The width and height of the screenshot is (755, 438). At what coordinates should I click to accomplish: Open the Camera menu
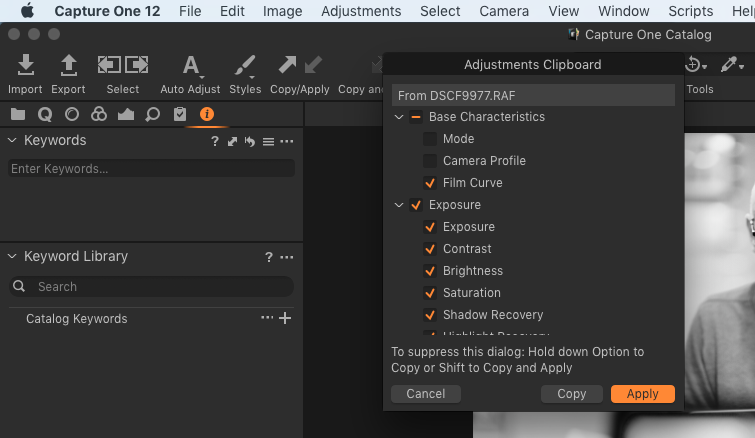(x=504, y=11)
